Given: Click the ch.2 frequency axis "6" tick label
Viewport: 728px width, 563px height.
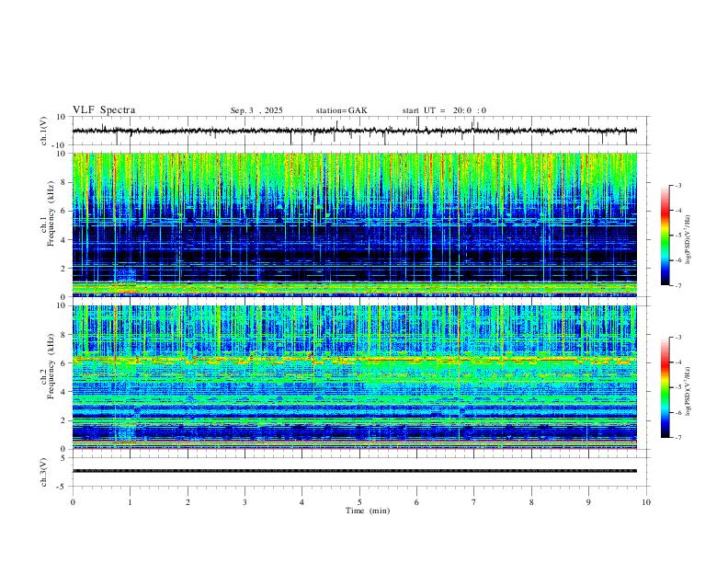Looking at the screenshot, I should [63, 363].
